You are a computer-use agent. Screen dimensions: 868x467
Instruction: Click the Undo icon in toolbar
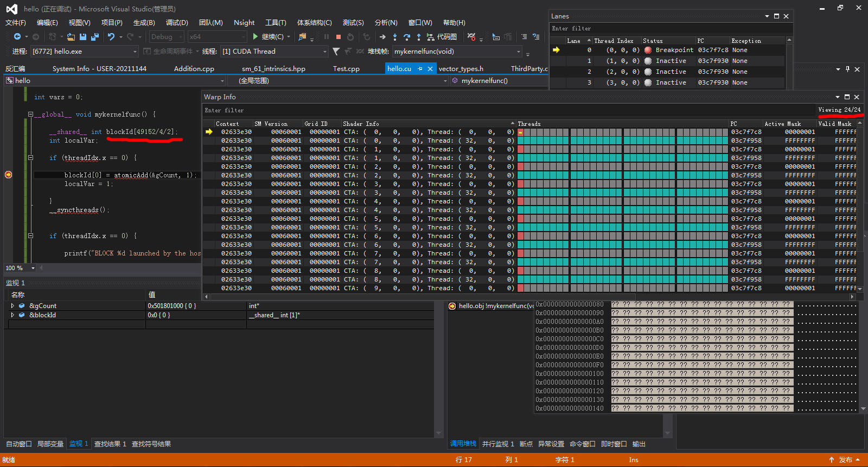coord(111,37)
